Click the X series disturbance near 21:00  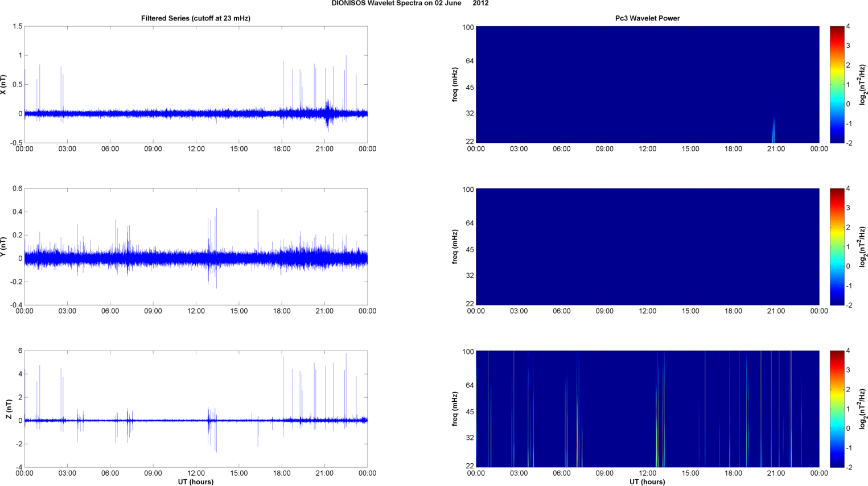tap(327, 114)
